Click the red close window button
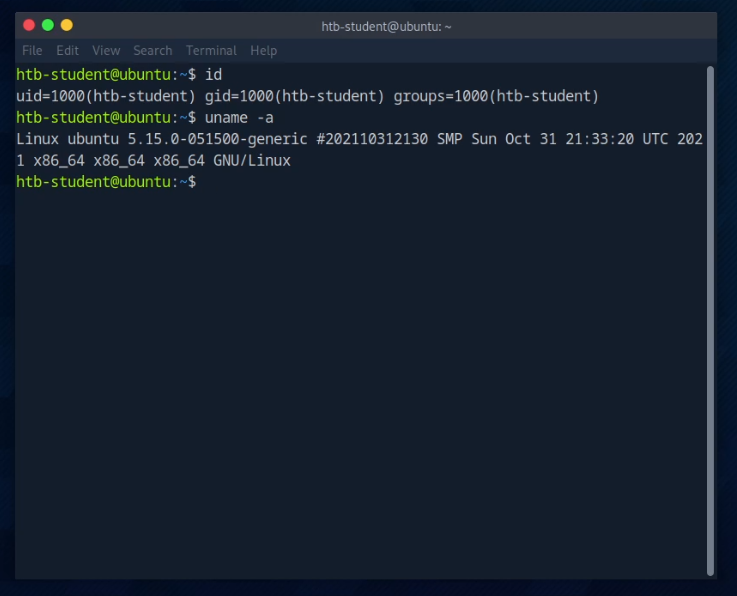 click(x=28, y=25)
